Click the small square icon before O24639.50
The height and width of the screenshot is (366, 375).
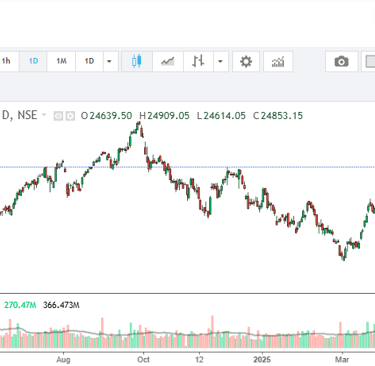[x=70, y=116]
